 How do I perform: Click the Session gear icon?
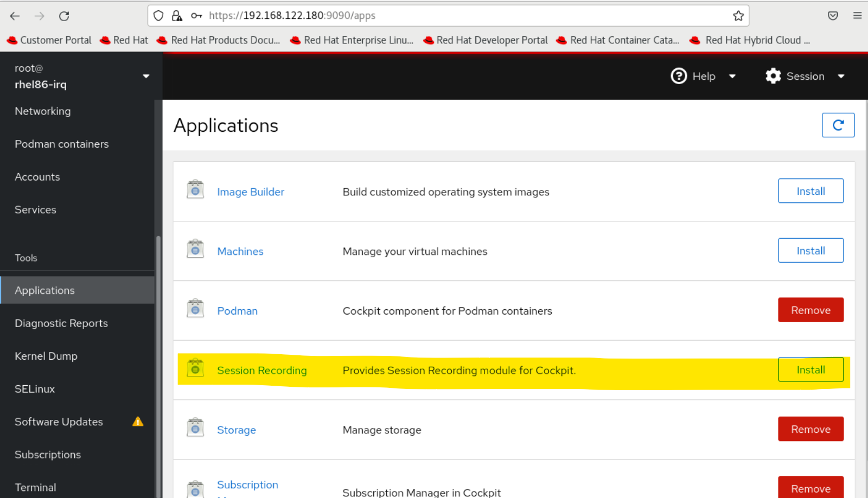pos(773,76)
